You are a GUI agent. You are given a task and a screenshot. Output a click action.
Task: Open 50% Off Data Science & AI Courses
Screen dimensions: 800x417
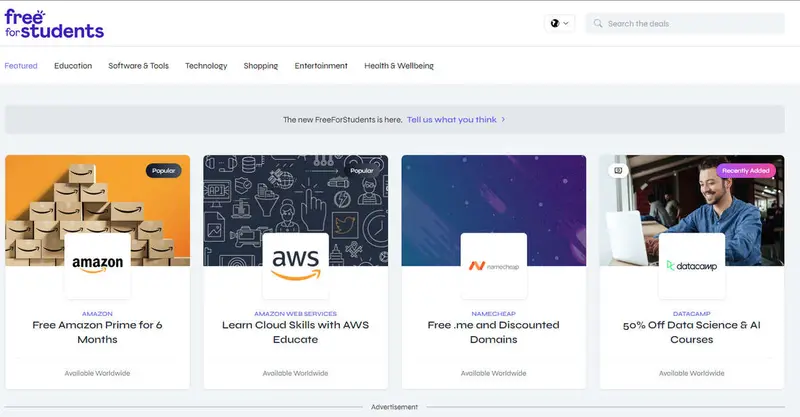pyautogui.click(x=692, y=332)
